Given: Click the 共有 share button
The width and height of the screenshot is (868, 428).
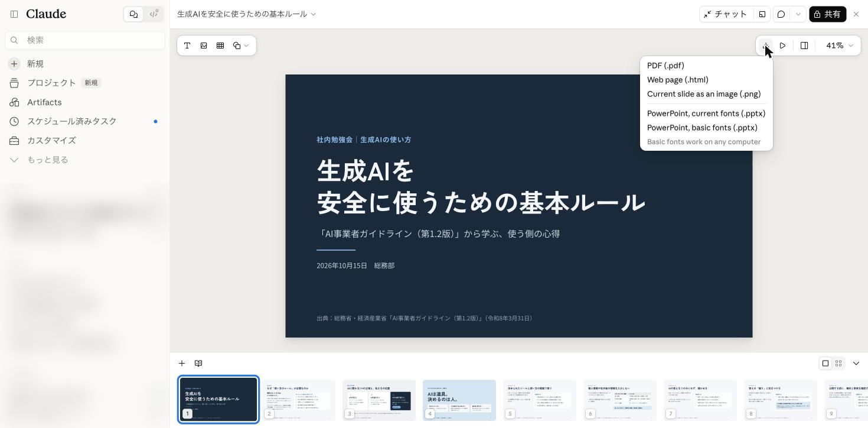Looking at the screenshot, I should click(827, 14).
